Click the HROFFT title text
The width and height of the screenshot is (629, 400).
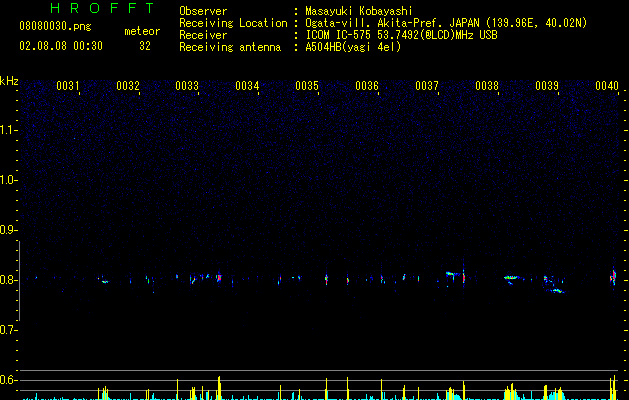(102, 8)
